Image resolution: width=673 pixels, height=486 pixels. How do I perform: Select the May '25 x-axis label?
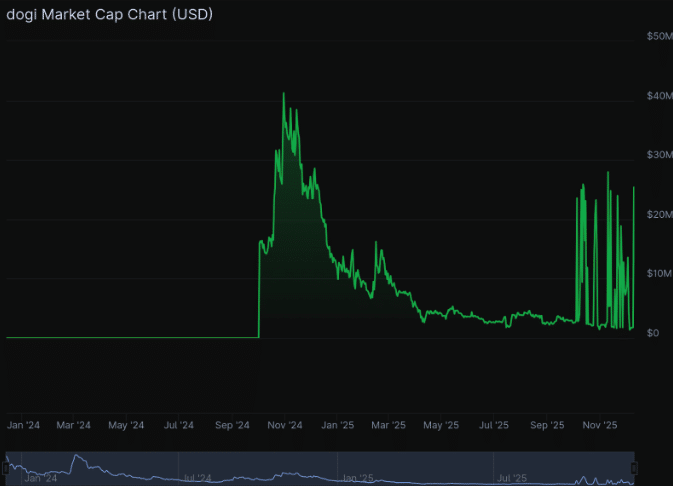pyautogui.click(x=441, y=425)
